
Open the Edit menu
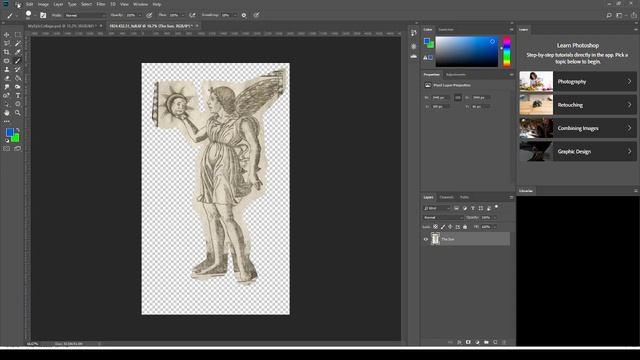tap(29, 4)
